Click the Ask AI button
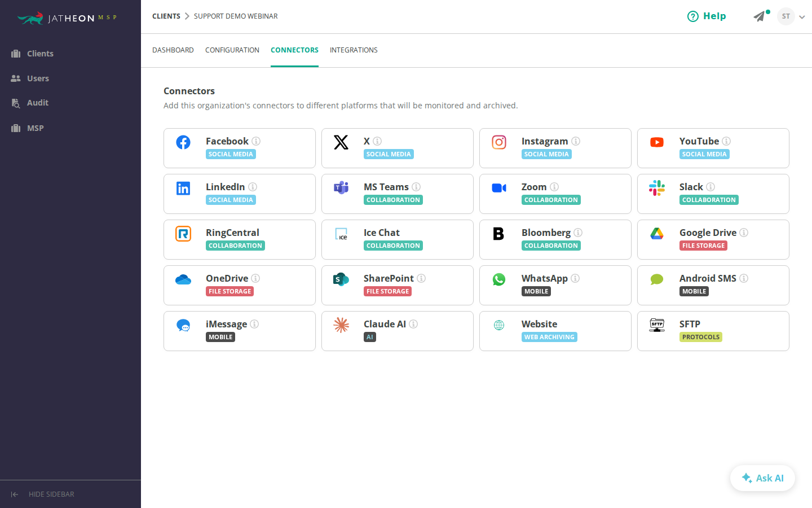The height and width of the screenshot is (508, 812). point(762,478)
